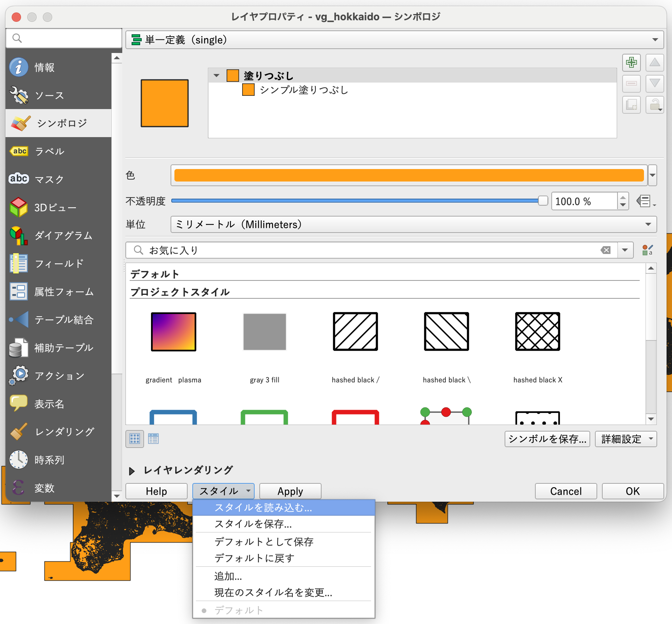Choose スタイルを読み込む from the style menu
The height and width of the screenshot is (624, 672).
(263, 508)
